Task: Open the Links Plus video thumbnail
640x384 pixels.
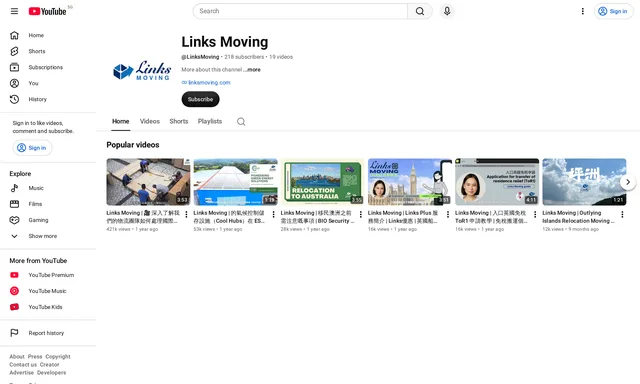Action: tap(410, 182)
